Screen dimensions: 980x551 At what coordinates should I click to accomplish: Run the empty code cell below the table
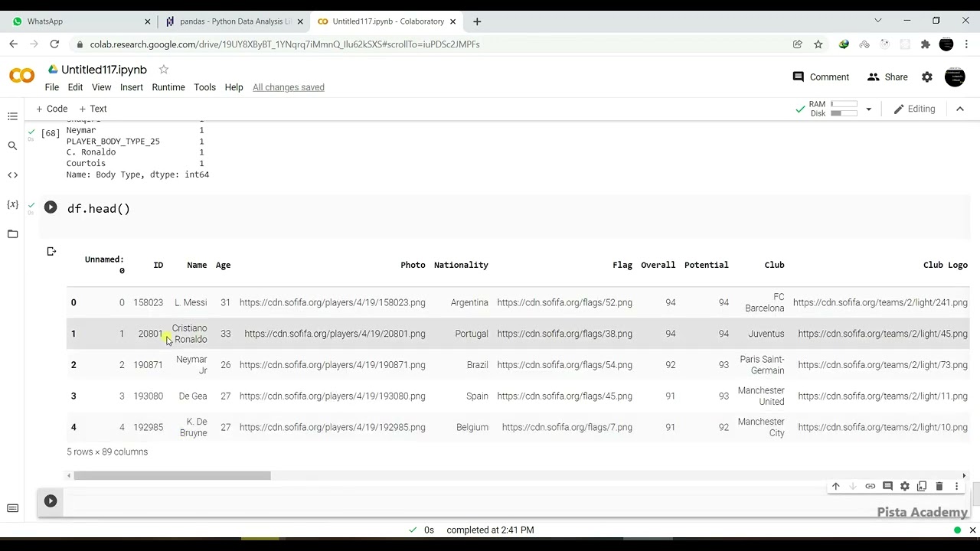point(51,501)
